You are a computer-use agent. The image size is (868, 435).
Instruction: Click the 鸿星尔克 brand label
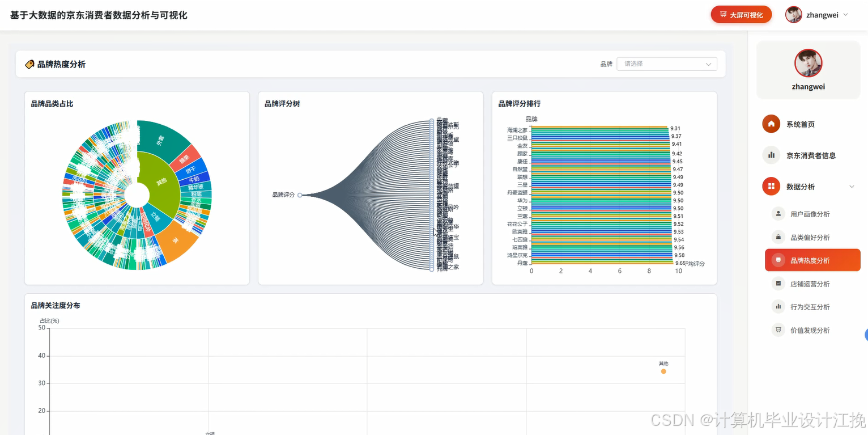517,255
